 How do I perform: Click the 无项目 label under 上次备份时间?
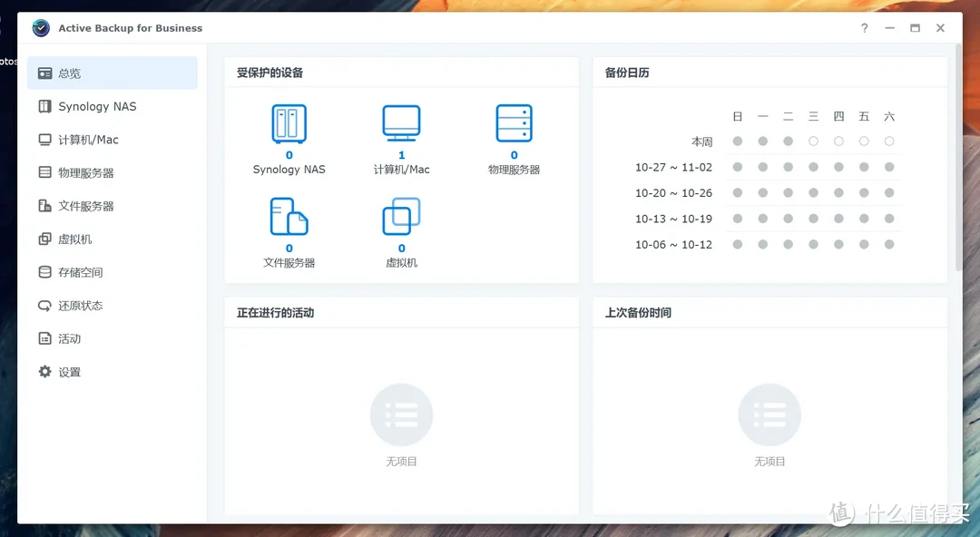click(x=769, y=461)
